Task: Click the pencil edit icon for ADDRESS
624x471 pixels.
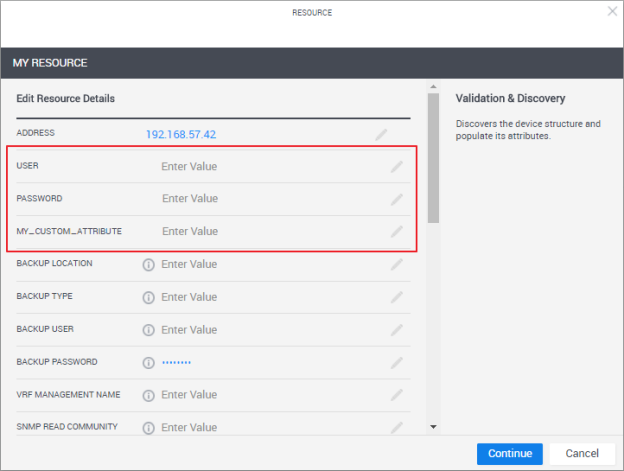Action: click(382, 134)
